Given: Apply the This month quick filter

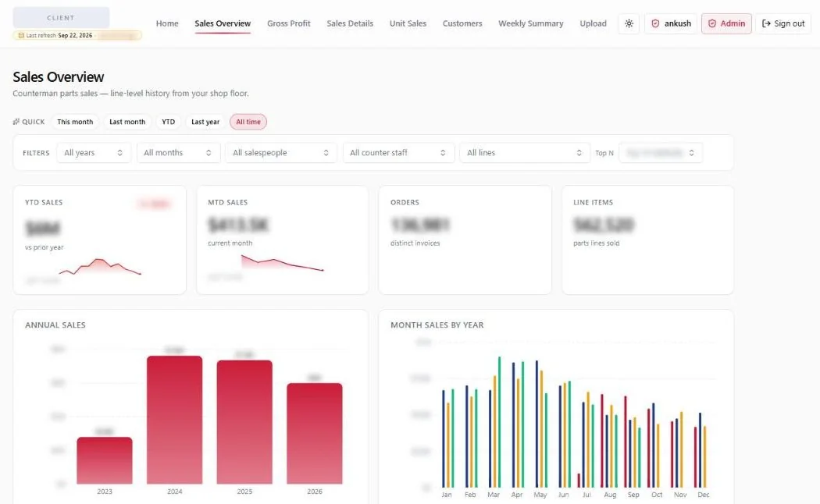Looking at the screenshot, I should pos(75,122).
